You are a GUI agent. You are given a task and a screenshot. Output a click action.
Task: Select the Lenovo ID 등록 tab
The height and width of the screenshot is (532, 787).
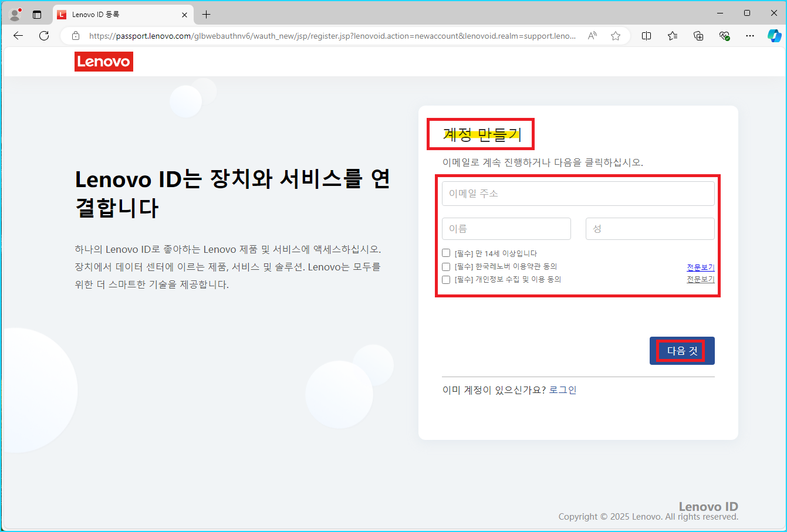(123, 15)
